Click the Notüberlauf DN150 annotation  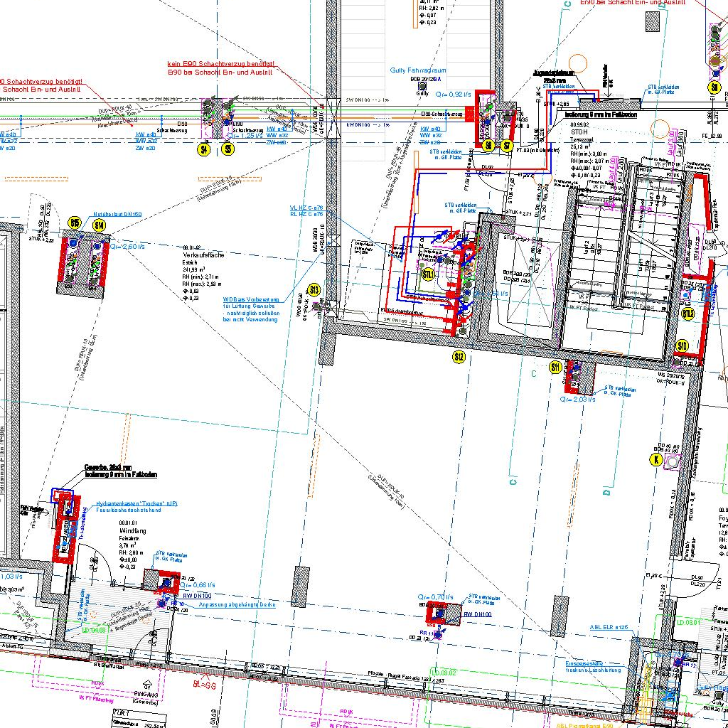tap(117, 214)
